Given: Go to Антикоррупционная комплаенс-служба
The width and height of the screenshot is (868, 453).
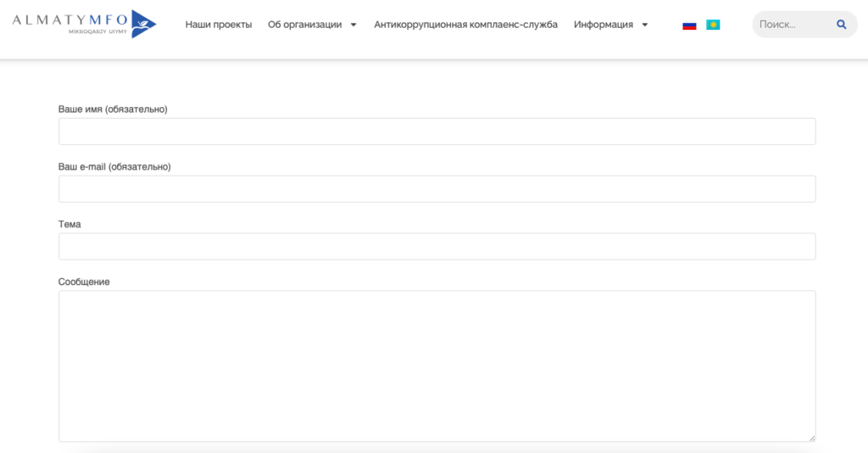Looking at the screenshot, I should 465,25.
